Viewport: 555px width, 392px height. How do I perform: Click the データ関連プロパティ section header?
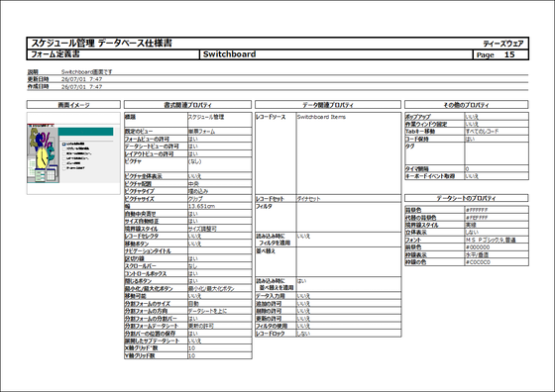328,105
